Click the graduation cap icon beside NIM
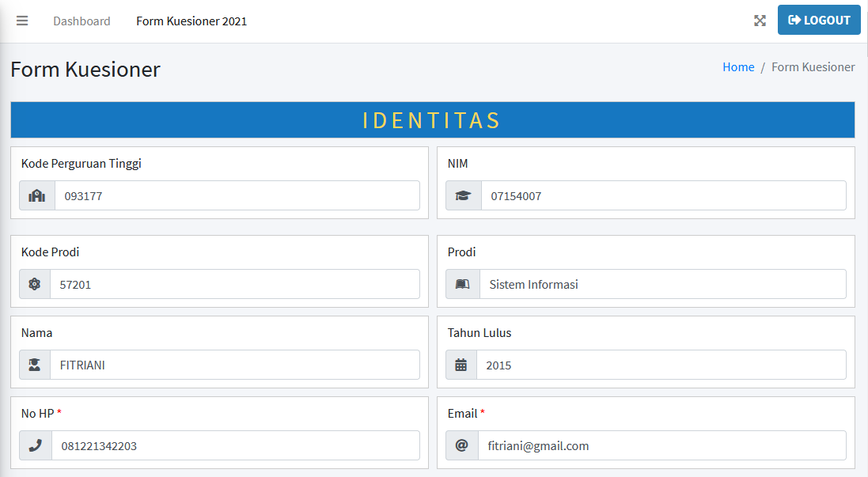 coord(463,196)
